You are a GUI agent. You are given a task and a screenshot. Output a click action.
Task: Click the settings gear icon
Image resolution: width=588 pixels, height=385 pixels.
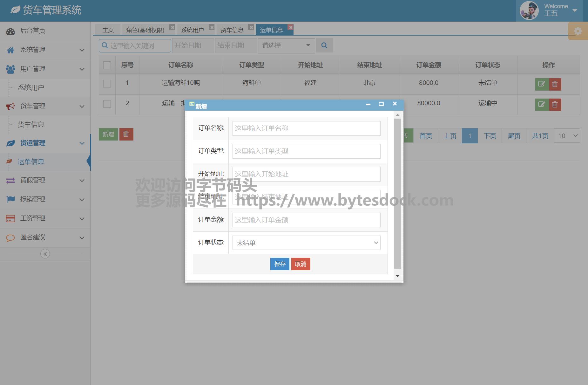[578, 31]
